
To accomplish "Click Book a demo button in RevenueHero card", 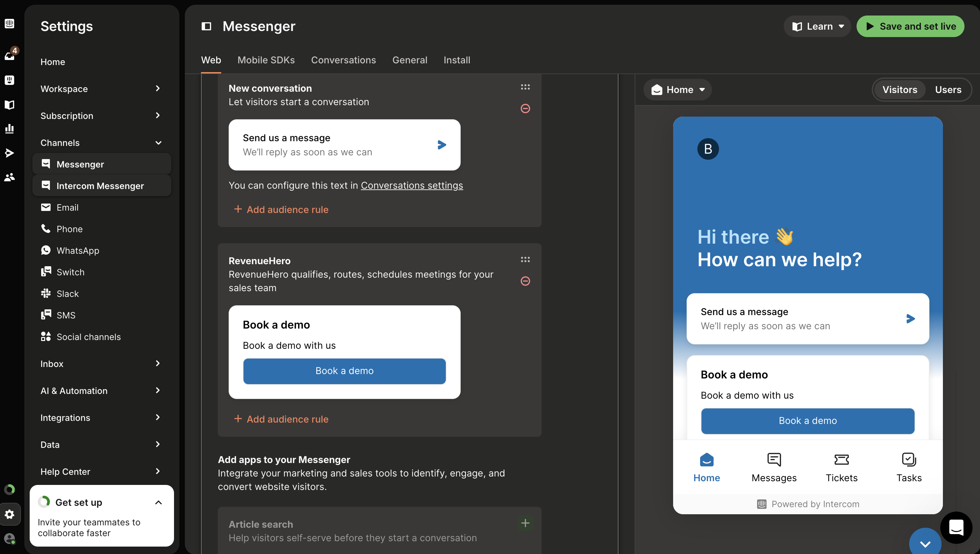I will [344, 371].
